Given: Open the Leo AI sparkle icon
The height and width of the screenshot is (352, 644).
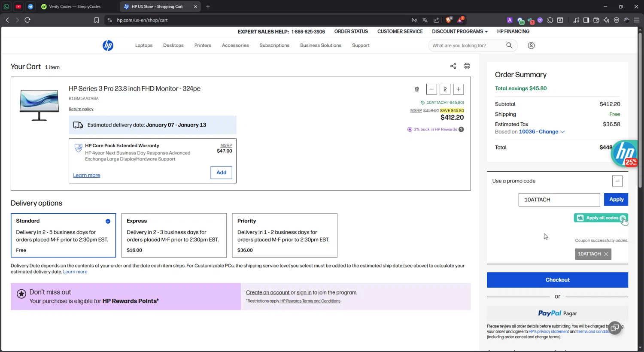Looking at the screenshot, I should [x=606, y=20].
